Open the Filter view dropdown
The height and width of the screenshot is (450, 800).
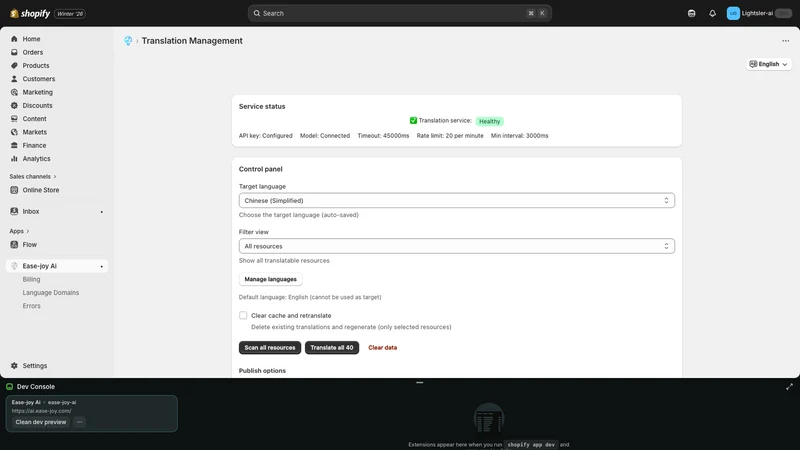[457, 246]
